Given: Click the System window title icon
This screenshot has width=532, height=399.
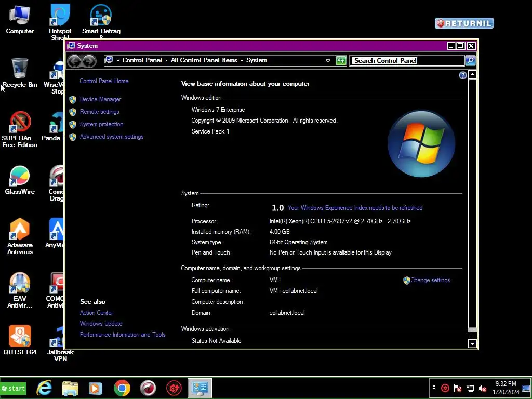Looking at the screenshot, I should [71, 46].
